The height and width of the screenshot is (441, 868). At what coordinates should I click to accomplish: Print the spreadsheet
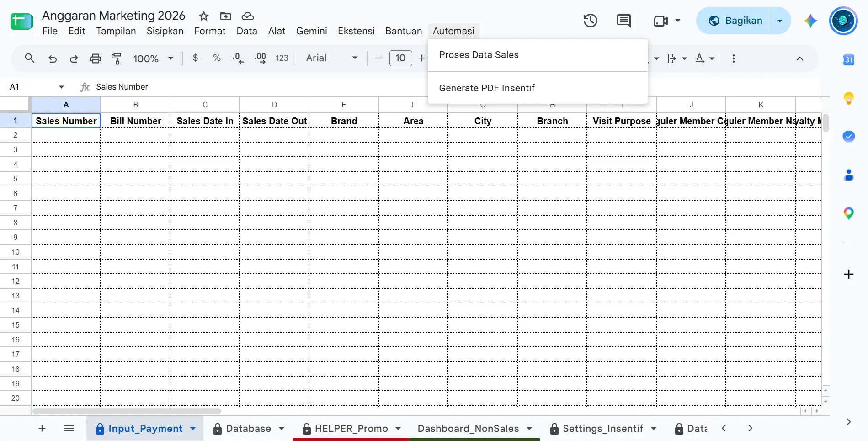[x=95, y=58]
